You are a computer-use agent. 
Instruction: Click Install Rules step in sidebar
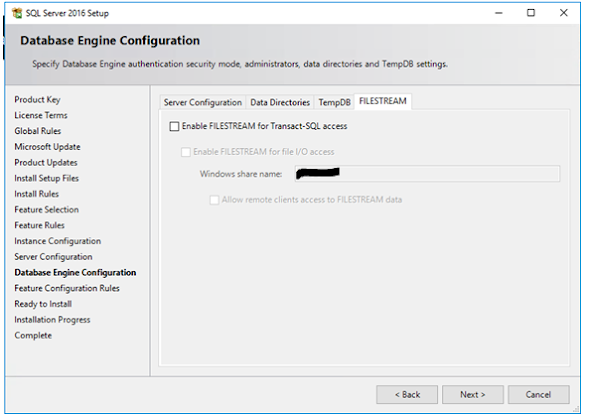[36, 194]
